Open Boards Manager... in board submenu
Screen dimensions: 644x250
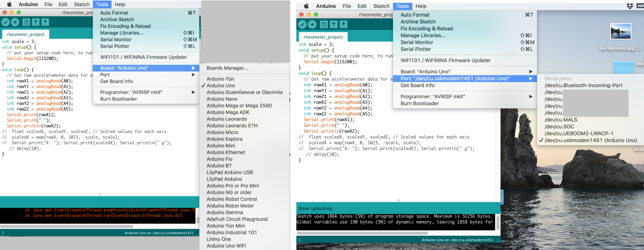245,68
